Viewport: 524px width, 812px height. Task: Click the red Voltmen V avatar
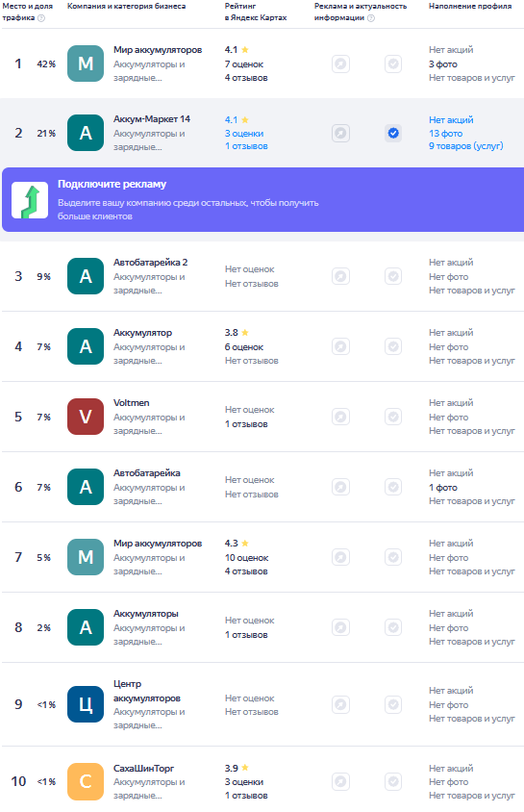[86, 417]
